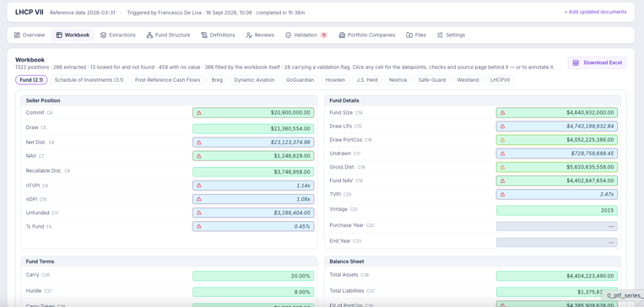This screenshot has height=307, width=644.
Task: Open the Howden sheet chip
Action: 335,80
